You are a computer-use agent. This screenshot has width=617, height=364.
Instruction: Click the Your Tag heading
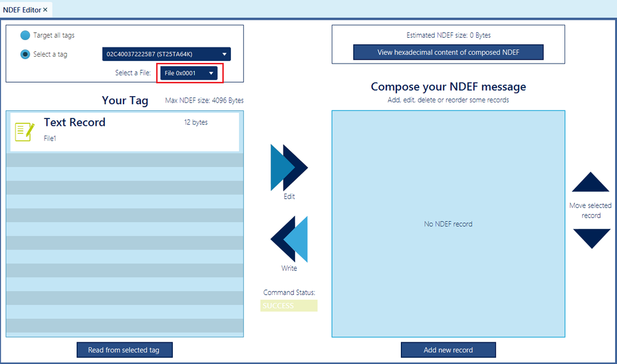point(125,101)
